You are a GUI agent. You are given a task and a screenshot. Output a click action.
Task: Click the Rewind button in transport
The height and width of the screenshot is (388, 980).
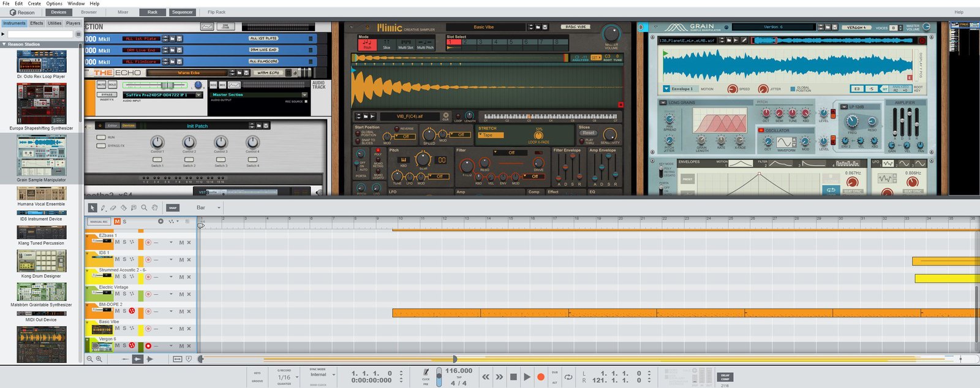click(x=486, y=377)
